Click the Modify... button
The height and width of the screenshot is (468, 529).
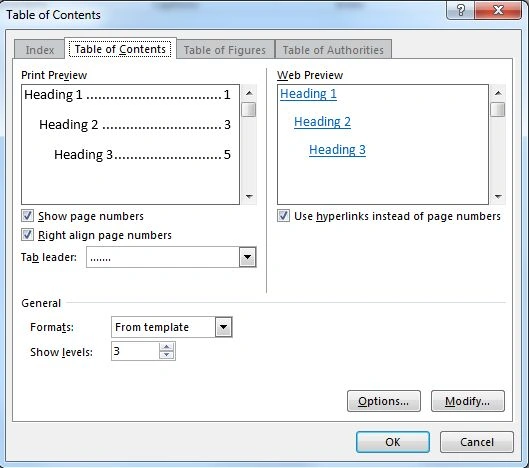(x=468, y=401)
